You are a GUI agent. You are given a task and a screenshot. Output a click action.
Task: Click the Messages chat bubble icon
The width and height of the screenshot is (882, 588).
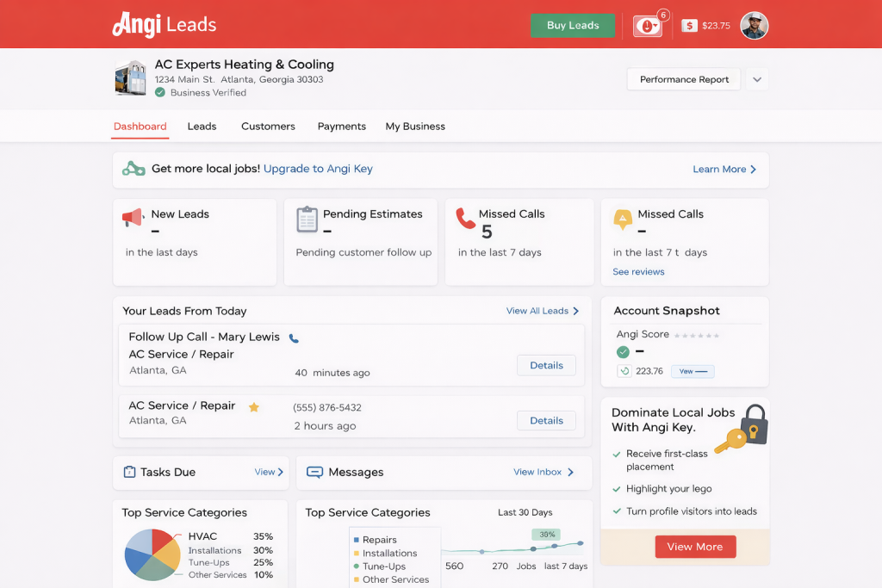(x=314, y=472)
